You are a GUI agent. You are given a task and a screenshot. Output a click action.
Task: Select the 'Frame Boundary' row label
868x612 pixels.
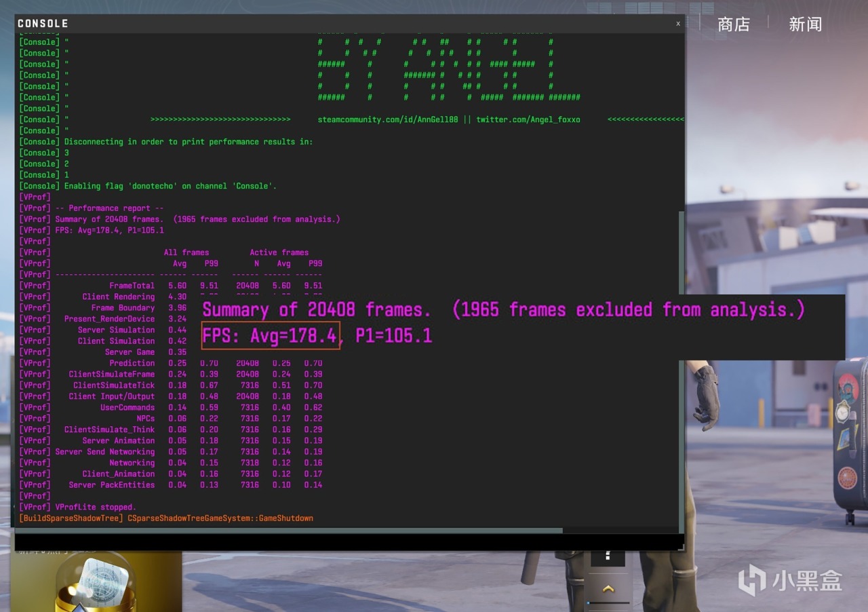[x=123, y=308]
